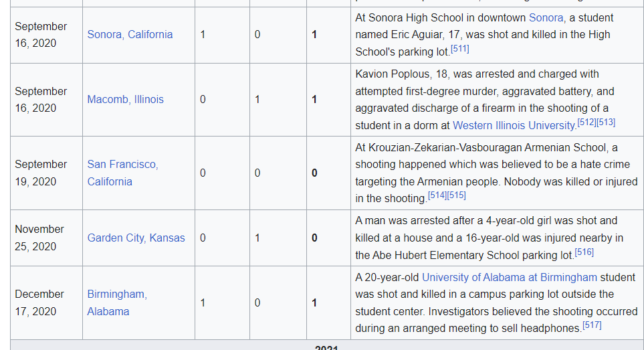Select the date November 25, 2020

tap(39, 238)
